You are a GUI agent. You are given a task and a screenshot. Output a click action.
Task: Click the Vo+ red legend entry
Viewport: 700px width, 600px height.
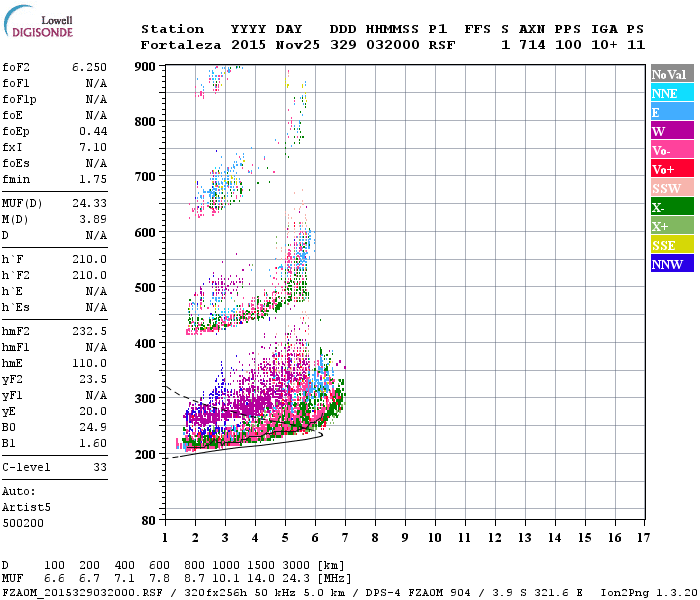point(671,169)
